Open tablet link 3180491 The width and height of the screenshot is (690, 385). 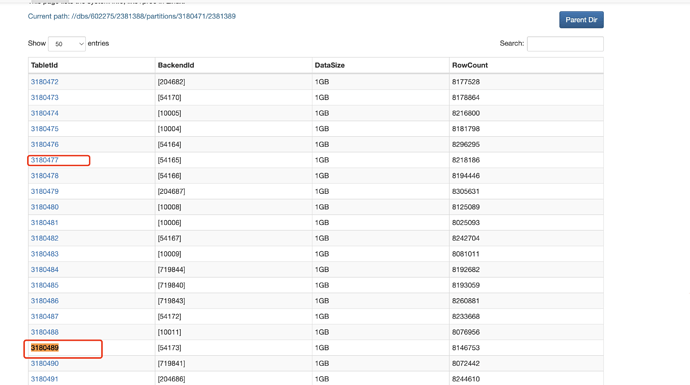coord(44,379)
